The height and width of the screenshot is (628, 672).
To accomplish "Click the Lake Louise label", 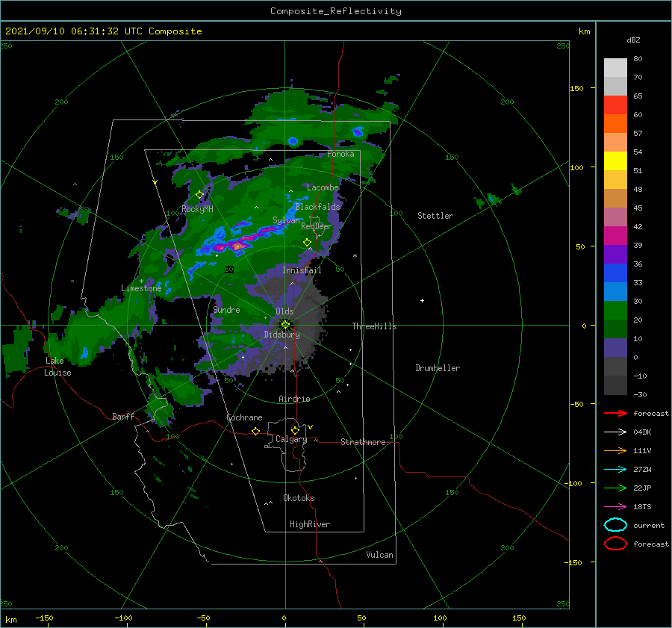I will (x=58, y=367).
